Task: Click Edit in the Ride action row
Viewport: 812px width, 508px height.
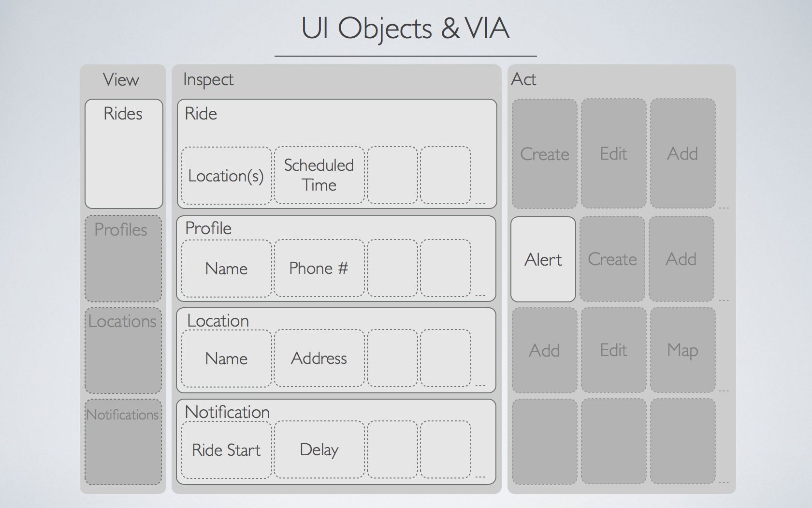Action: click(x=614, y=154)
